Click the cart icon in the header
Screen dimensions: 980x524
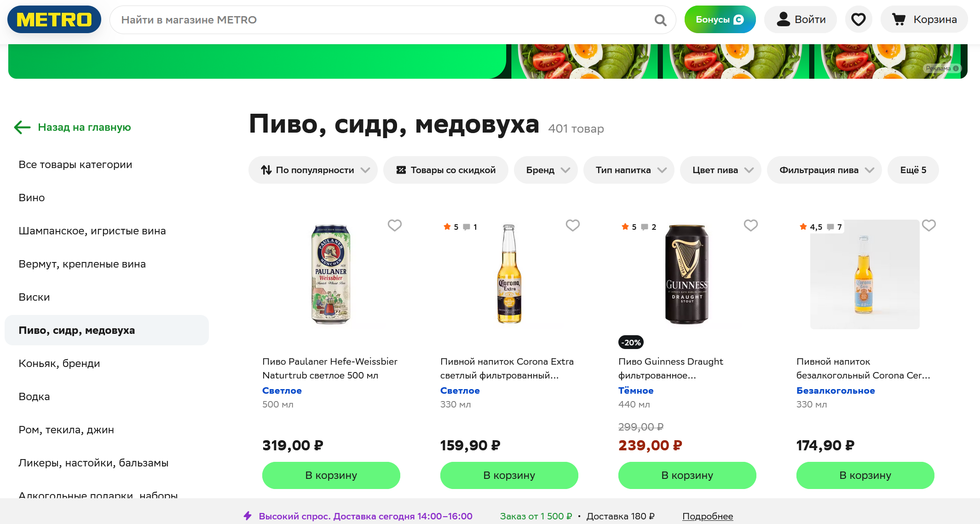899,19
